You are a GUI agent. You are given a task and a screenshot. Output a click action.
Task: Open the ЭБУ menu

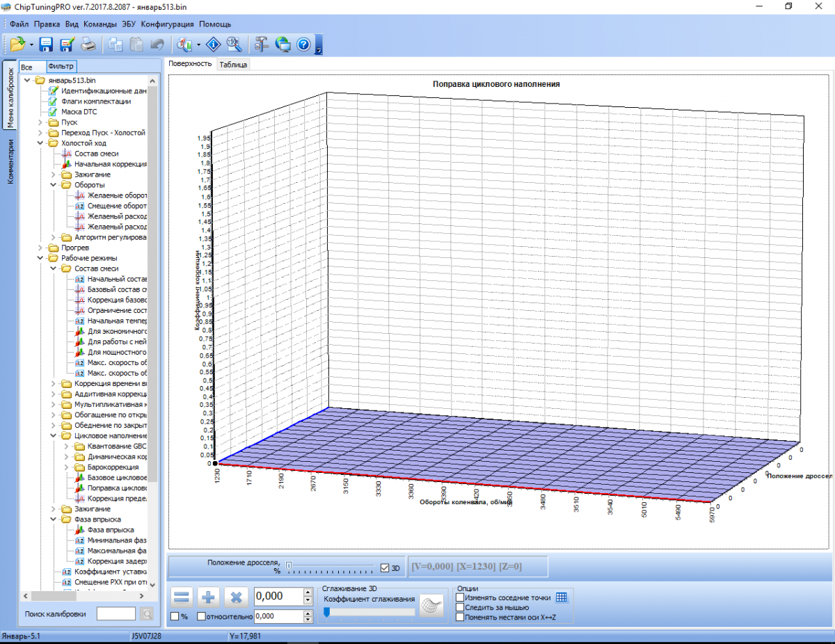point(128,24)
